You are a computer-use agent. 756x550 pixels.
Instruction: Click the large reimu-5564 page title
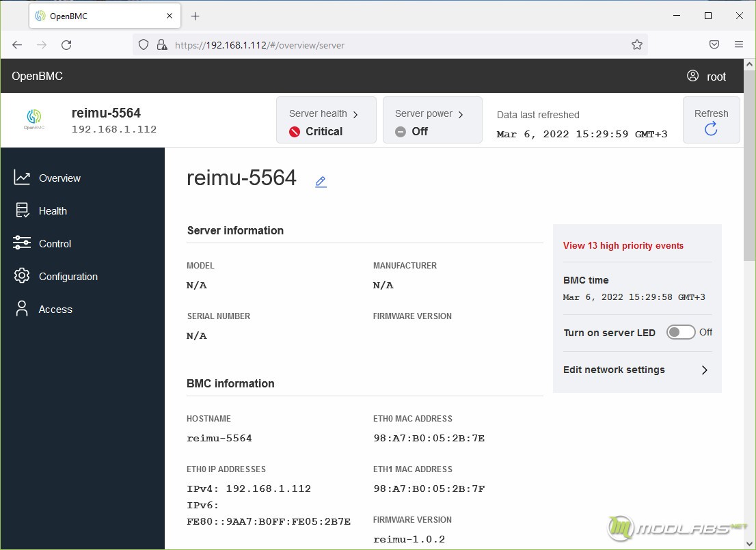pos(241,178)
